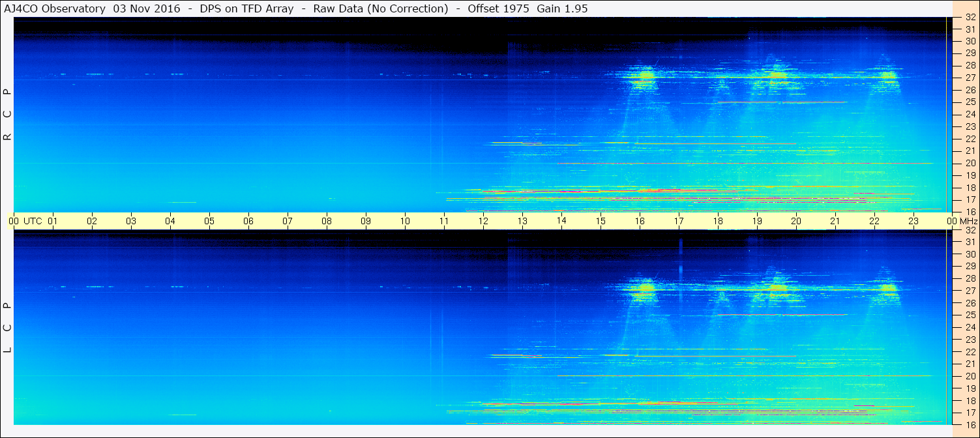The image size is (980, 438).
Task: Click the 08 UTC hour marker
Action: pos(327,221)
